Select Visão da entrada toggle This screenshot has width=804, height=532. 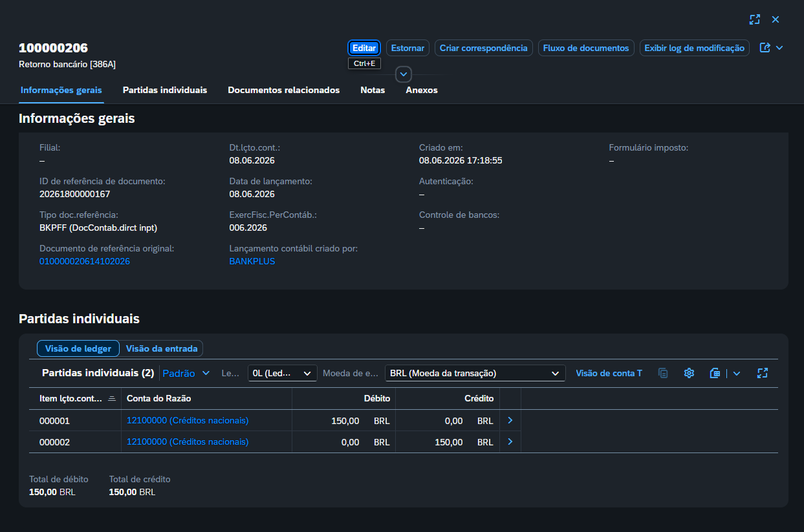pyautogui.click(x=162, y=348)
